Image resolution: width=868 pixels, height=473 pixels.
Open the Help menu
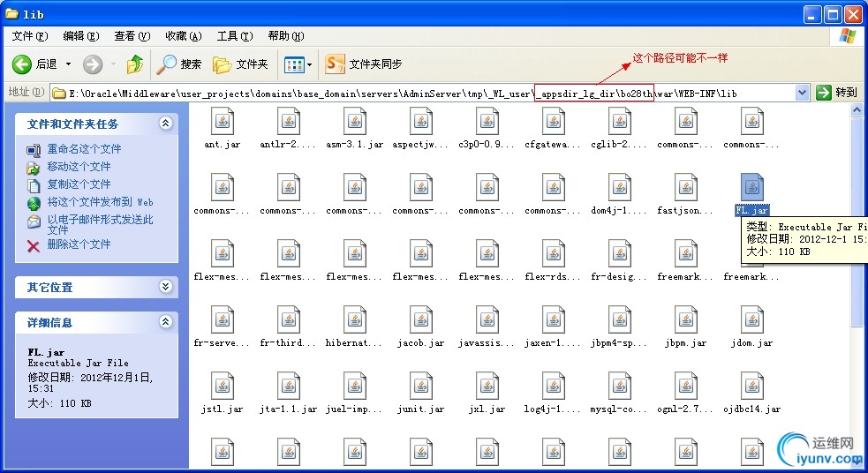tap(285, 36)
